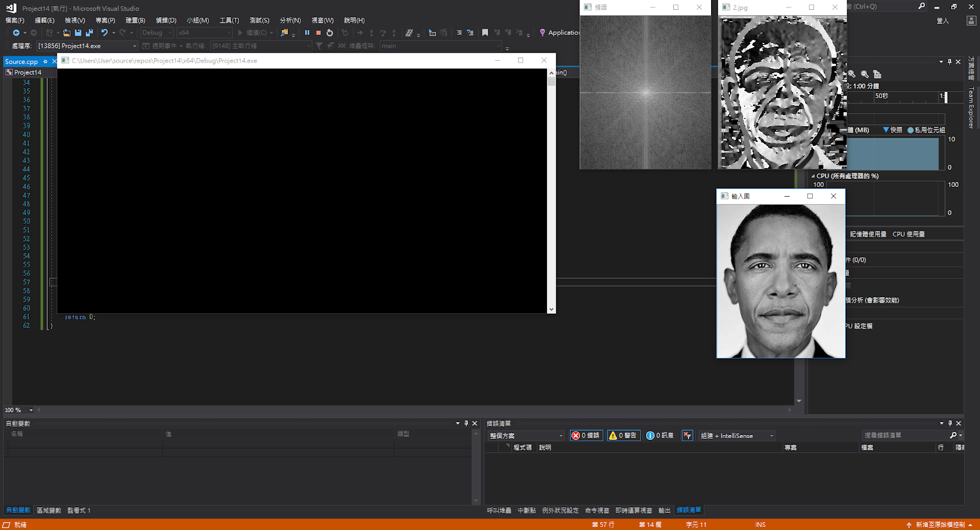Image resolution: width=980 pixels, height=530 pixels.
Task: Click the Application Insights lightbulb icon
Action: pos(542,32)
